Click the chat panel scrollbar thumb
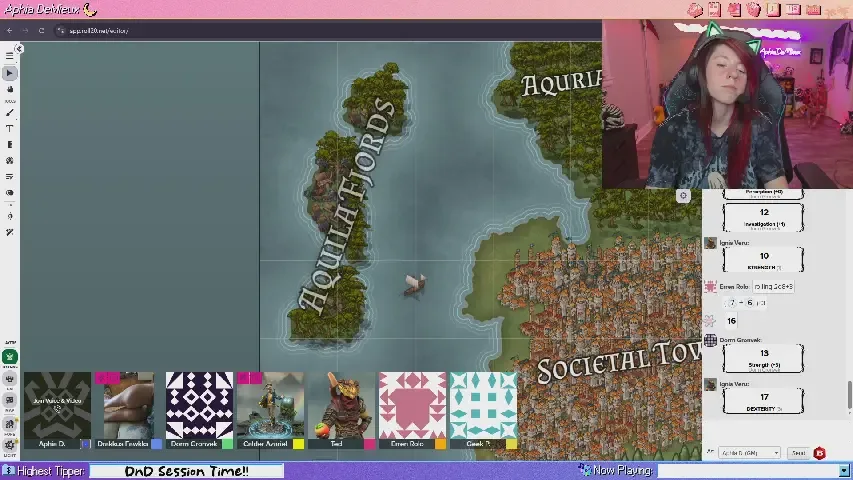Image resolution: width=853 pixels, height=480 pixels. coord(849,395)
